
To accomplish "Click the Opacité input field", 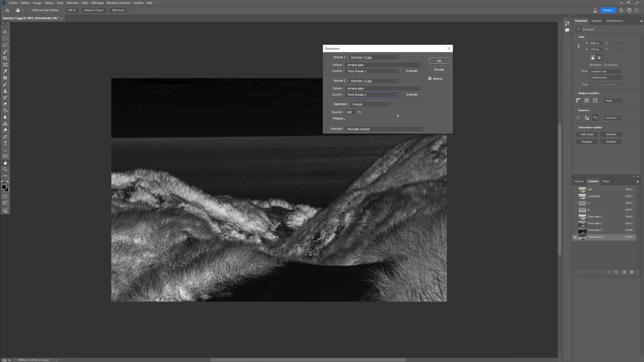I will coord(350,112).
